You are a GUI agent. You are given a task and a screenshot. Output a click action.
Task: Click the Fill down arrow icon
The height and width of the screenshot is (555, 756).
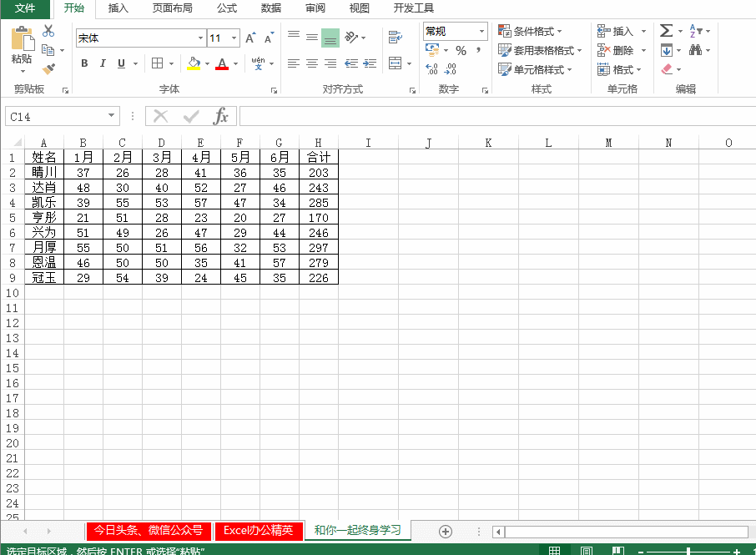point(667,50)
